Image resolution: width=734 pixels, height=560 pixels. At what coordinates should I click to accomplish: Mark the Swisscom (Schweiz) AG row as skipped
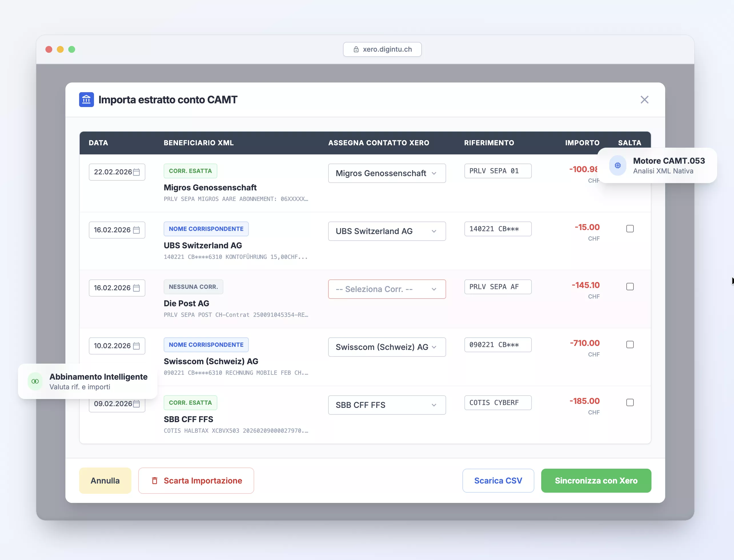coord(630,345)
